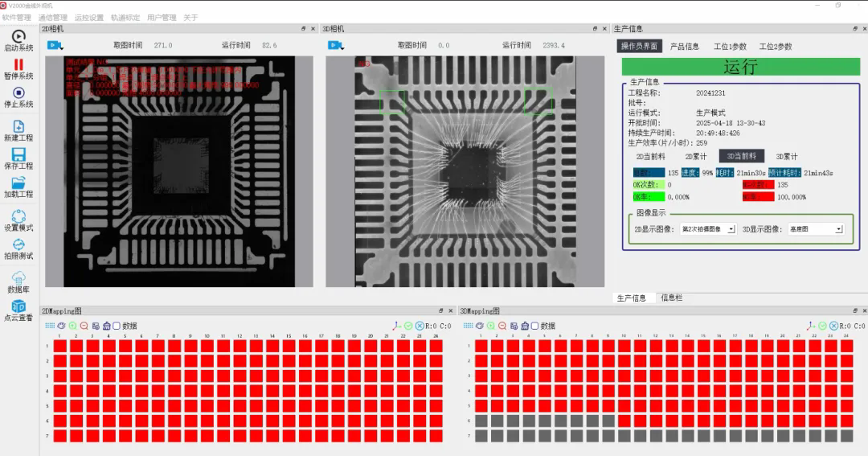
Task: Open 点云查看 point cloud viewer
Action: pyautogui.click(x=18, y=306)
